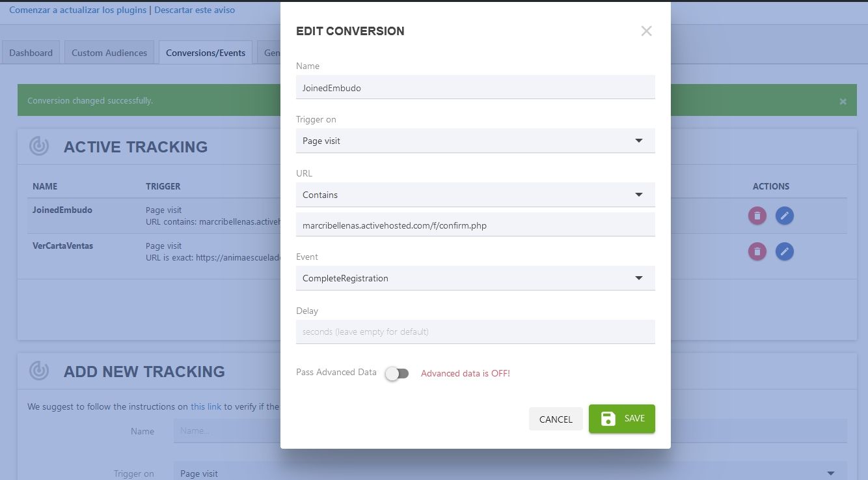
Task: Click the TRIGGER column header
Action: click(163, 186)
